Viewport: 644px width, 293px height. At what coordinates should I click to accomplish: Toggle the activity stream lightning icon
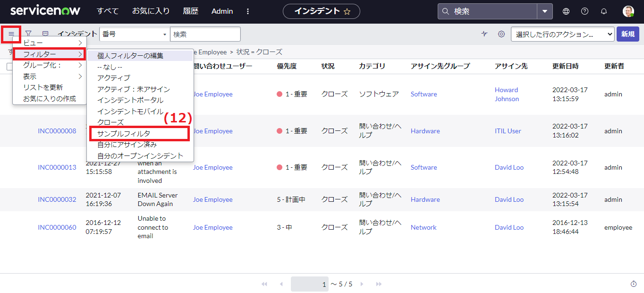[x=484, y=34]
